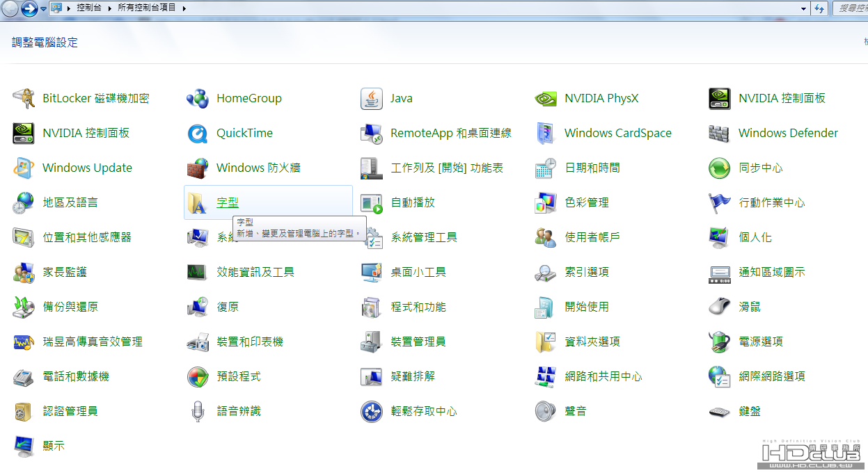Open the Windows 防火牆 icon
Viewport: 868px width, 473px height.
(198, 168)
